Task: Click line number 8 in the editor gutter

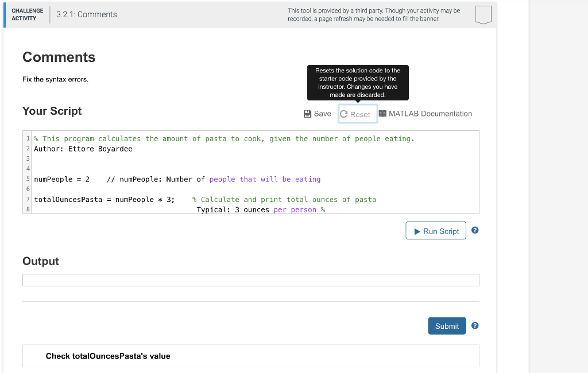Action: pyautogui.click(x=28, y=209)
